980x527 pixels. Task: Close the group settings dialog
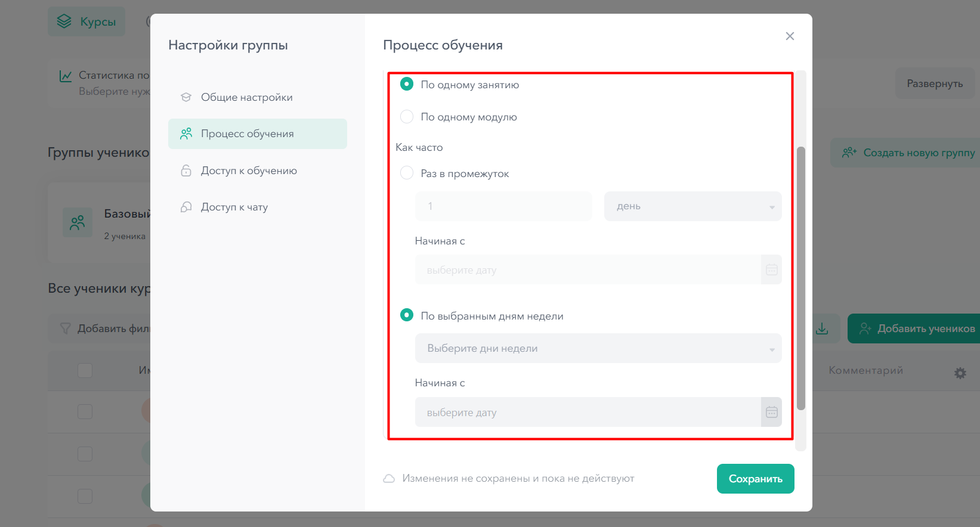(x=790, y=36)
